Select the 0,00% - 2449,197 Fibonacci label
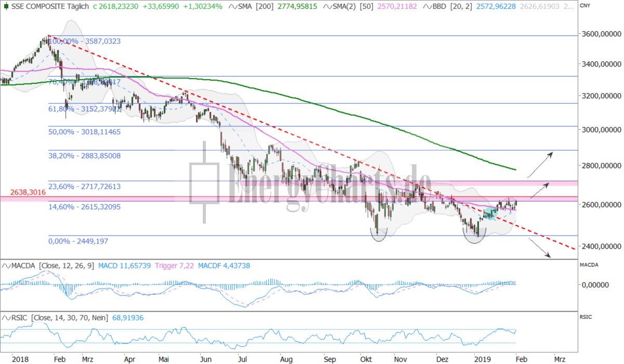The width and height of the screenshot is (624, 364). tap(78, 241)
